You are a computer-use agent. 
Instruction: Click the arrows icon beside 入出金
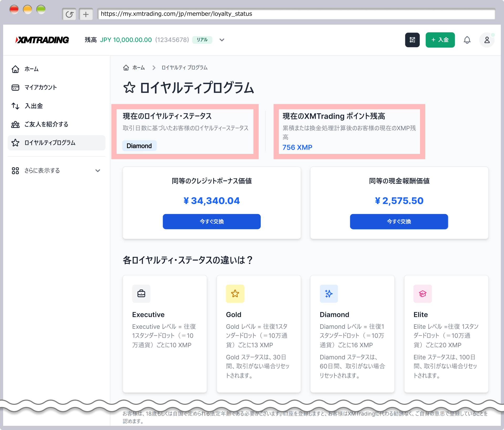pos(15,106)
